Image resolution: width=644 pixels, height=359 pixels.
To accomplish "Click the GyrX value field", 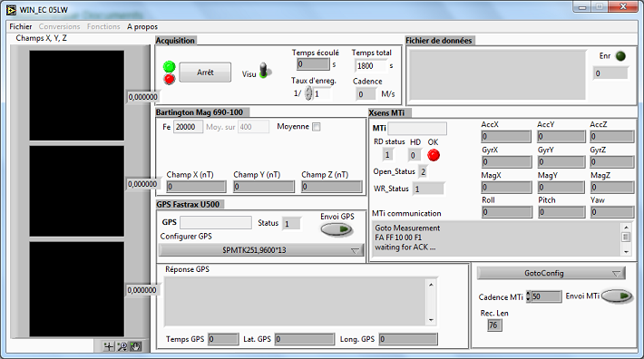I will (x=507, y=161).
